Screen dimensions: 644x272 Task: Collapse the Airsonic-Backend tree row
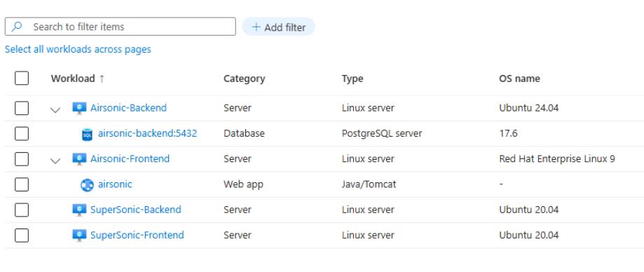coord(55,109)
